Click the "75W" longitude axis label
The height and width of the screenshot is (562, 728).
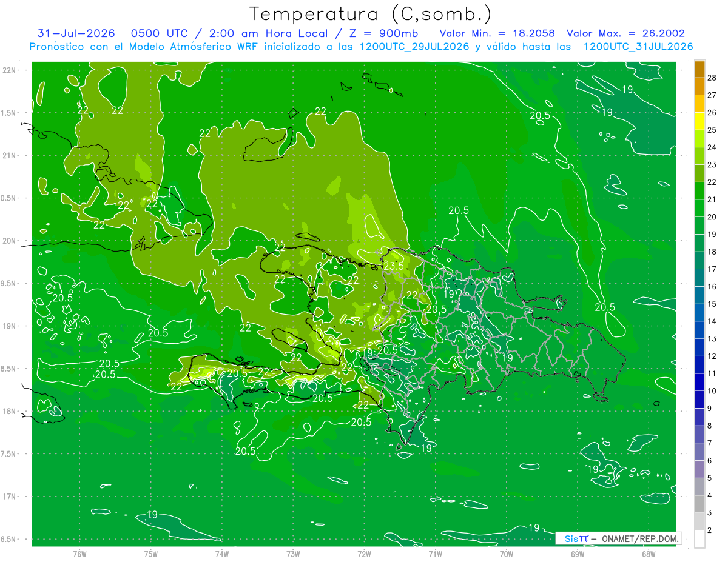pos(151,554)
